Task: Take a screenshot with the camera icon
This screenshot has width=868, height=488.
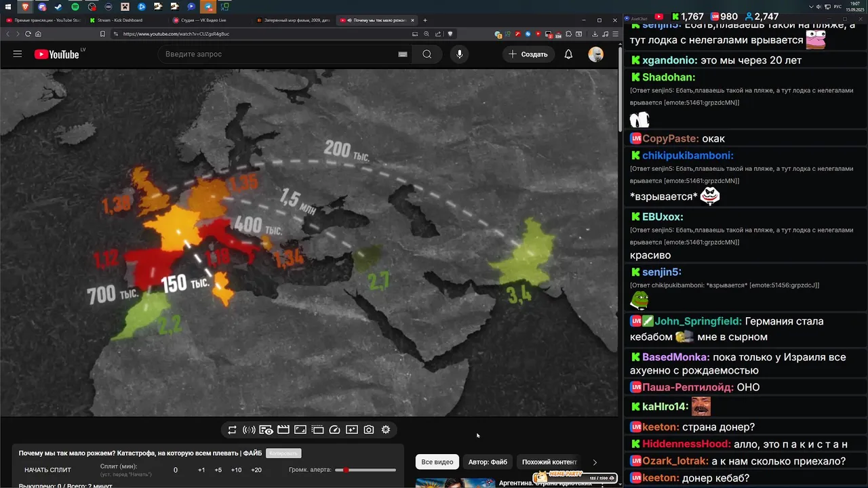Action: 369,430
